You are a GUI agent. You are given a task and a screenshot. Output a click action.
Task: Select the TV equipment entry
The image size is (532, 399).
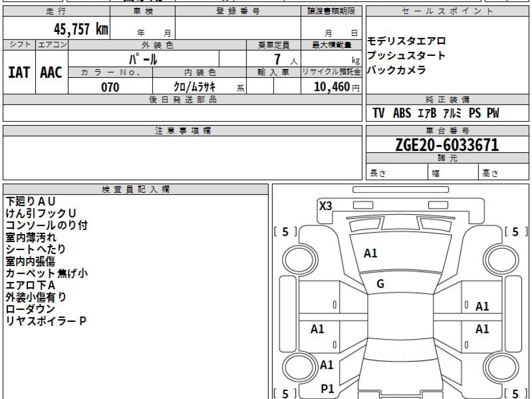tap(379, 113)
